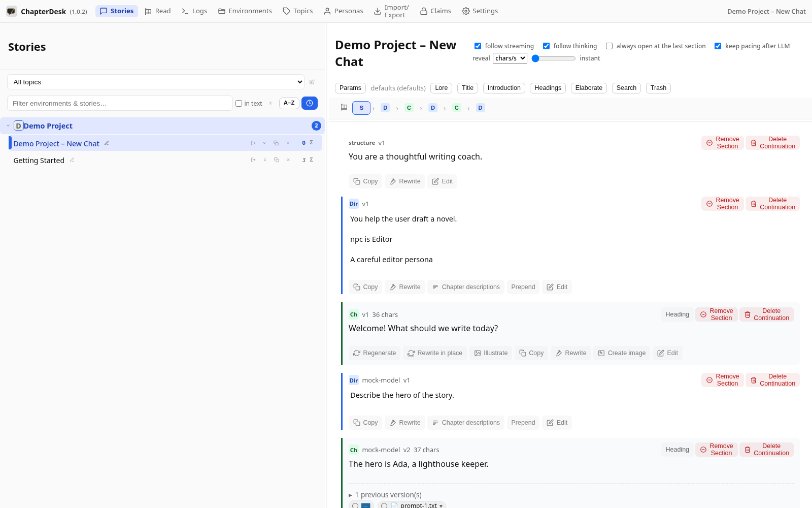Click the clock sort-by-recent button

pos(310,103)
